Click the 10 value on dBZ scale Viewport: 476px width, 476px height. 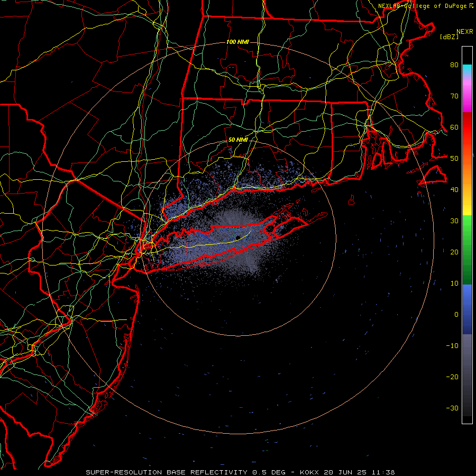click(x=454, y=283)
